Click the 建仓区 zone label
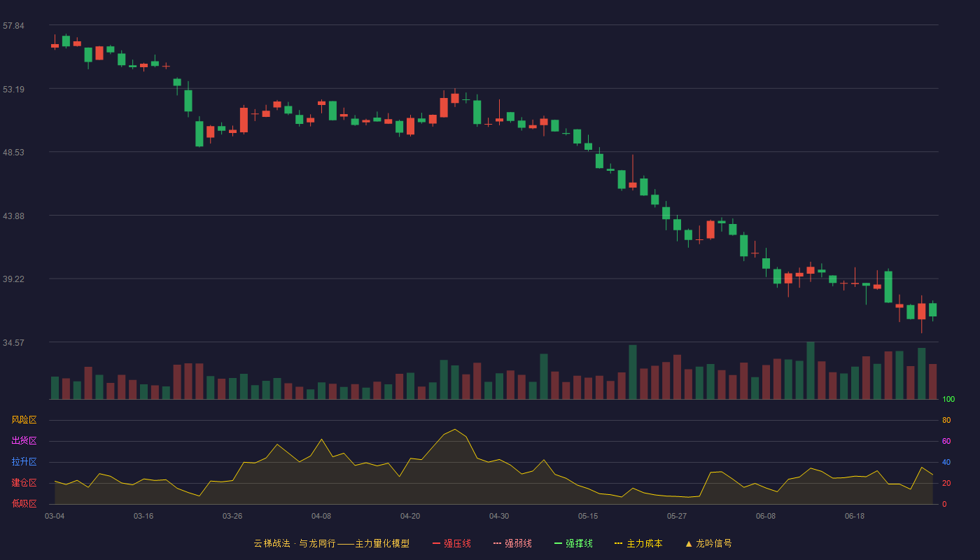The image size is (980, 560). point(24,483)
